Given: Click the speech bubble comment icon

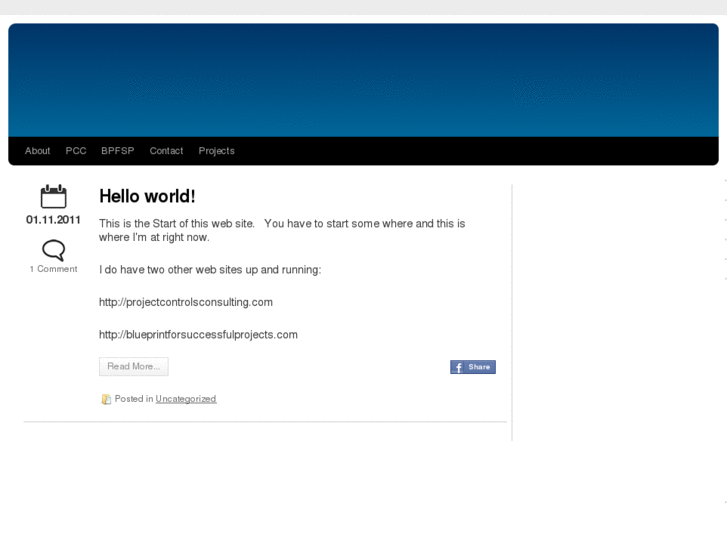Looking at the screenshot, I should [53, 250].
